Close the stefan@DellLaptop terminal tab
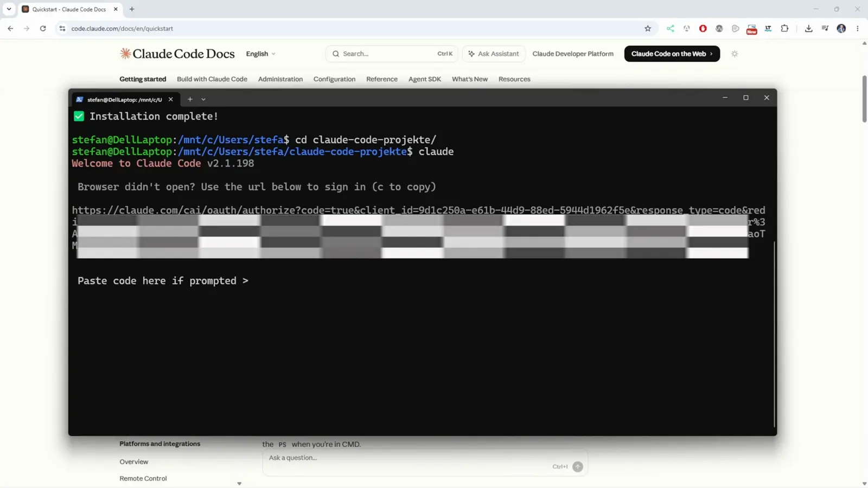This screenshot has width=868, height=488. (170, 99)
